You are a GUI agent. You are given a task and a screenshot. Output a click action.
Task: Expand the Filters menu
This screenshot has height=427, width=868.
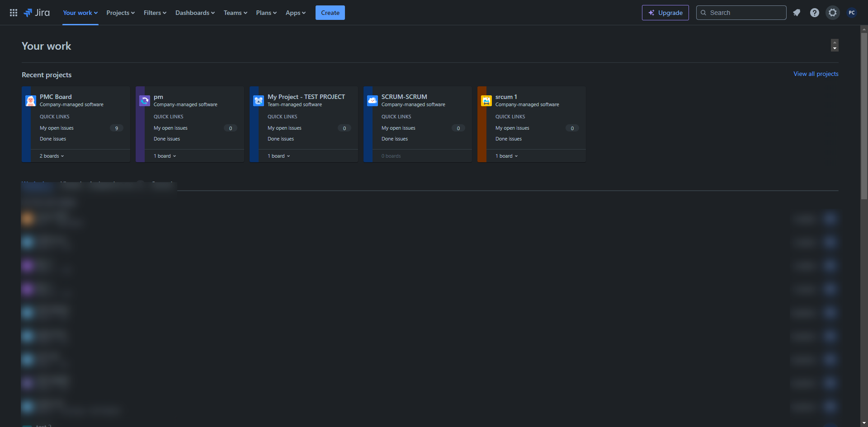(x=155, y=13)
